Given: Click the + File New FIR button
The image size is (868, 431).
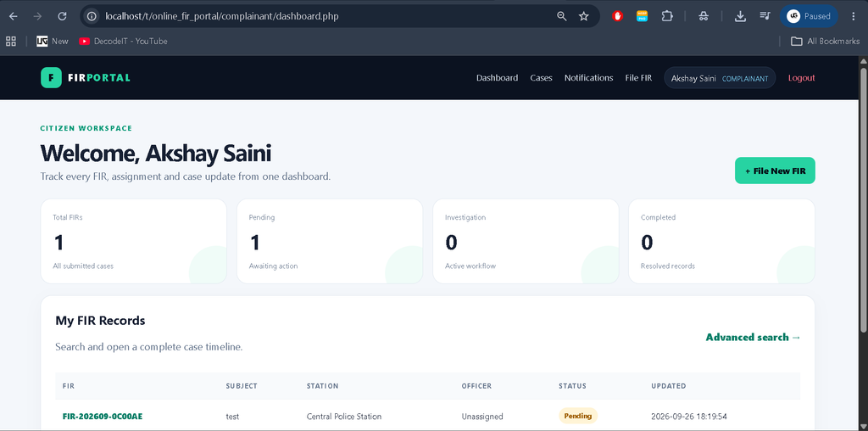Looking at the screenshot, I should coord(775,171).
